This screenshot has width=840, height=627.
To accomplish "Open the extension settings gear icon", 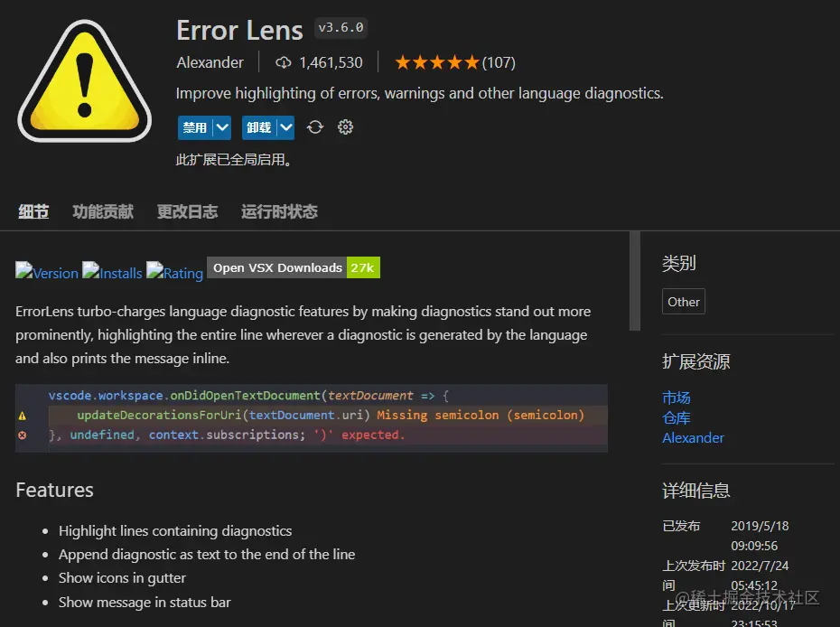I will (346, 127).
